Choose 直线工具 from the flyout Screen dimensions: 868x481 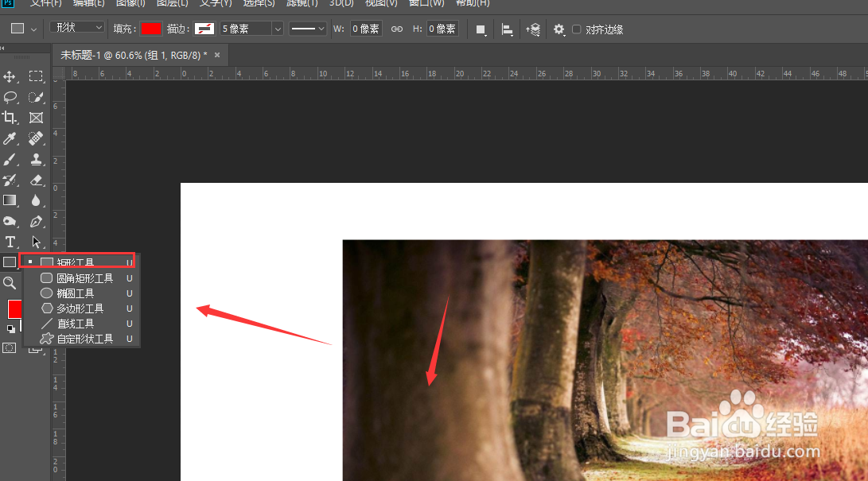tap(81, 324)
